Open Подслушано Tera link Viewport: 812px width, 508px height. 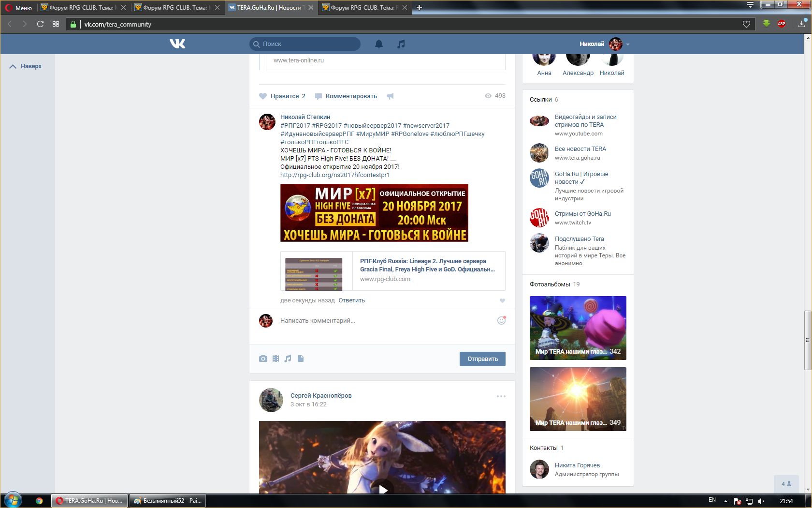click(579, 239)
